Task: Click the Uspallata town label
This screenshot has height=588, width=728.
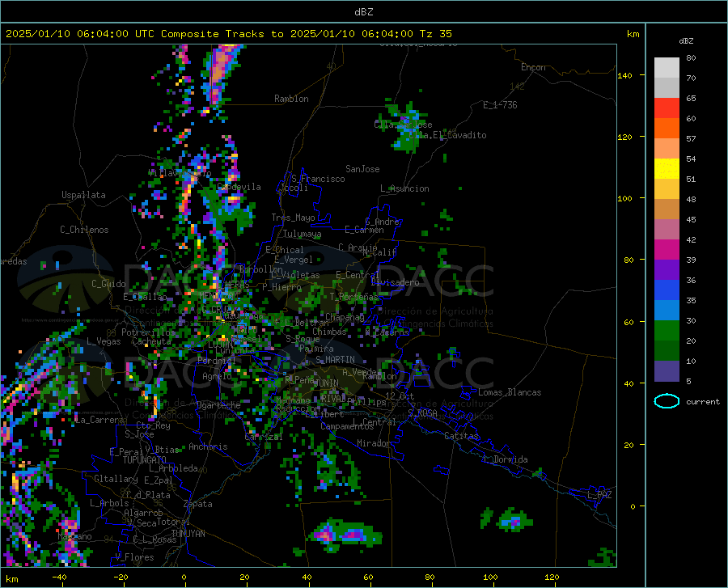Action: 83,195
